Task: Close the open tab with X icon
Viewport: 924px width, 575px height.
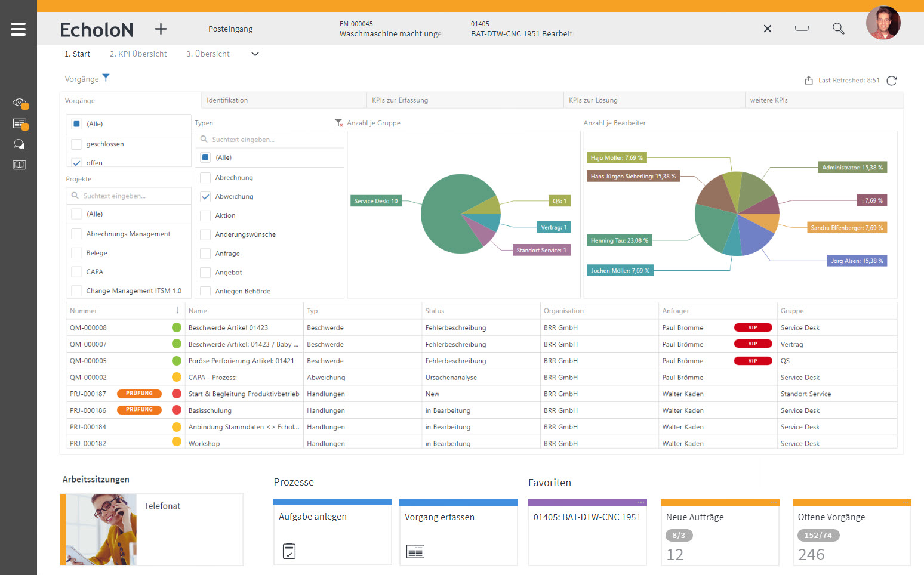Action: pos(768,29)
